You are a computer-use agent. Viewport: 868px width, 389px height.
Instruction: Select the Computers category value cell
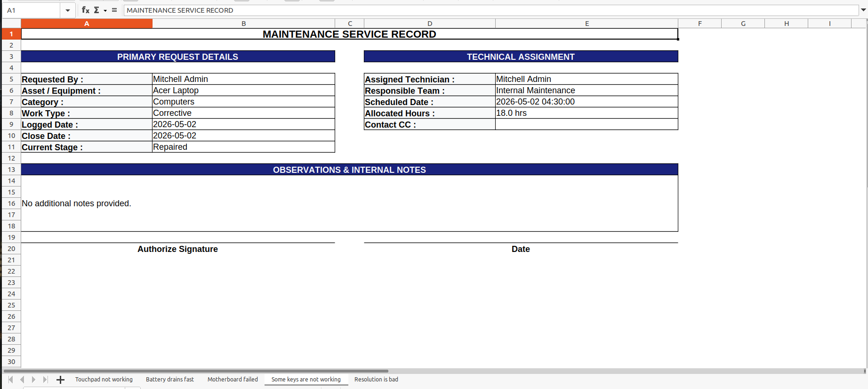(x=243, y=102)
